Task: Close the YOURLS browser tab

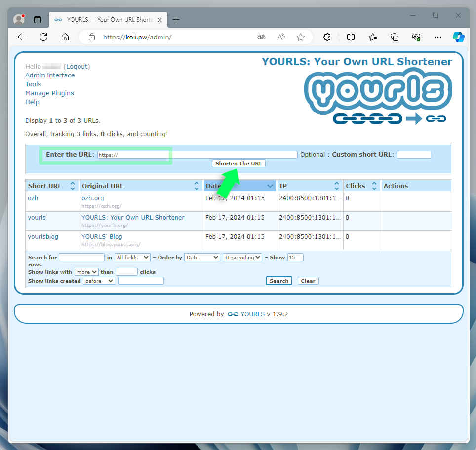Action: [159, 20]
